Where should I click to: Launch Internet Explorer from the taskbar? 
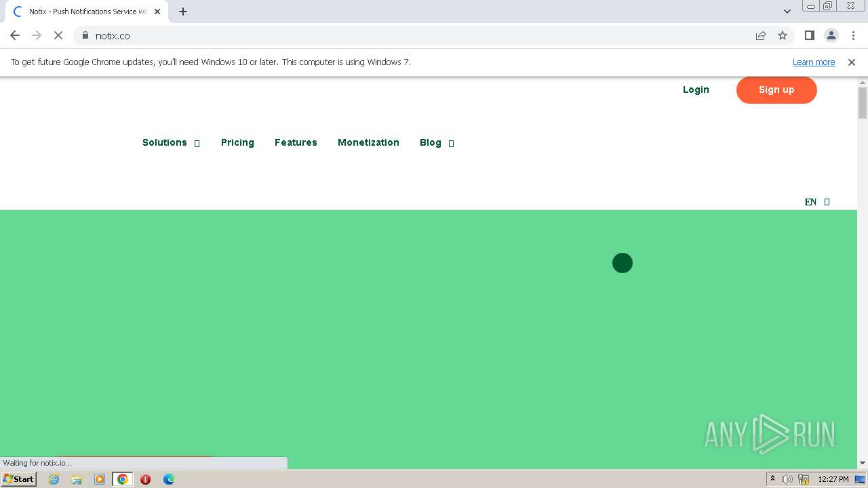pos(54,479)
